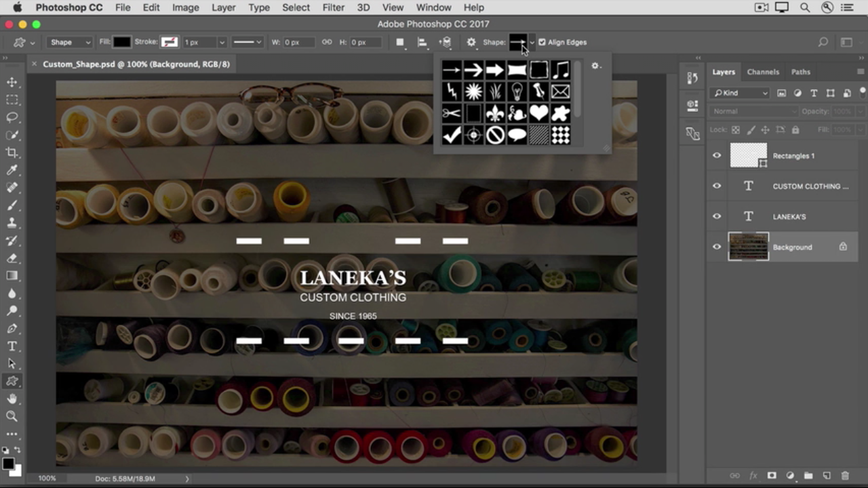868x488 pixels.
Task: Switch to the Channels tab
Action: coord(763,72)
